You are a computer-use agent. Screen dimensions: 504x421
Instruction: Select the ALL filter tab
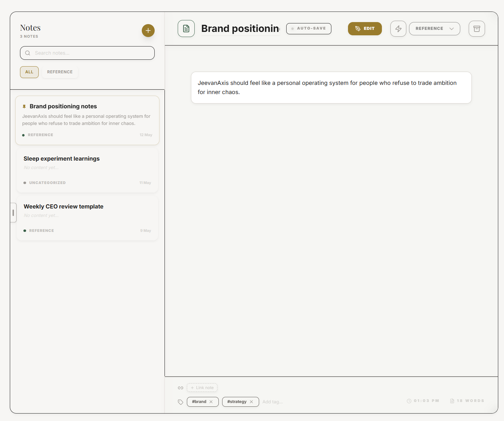[x=29, y=72]
